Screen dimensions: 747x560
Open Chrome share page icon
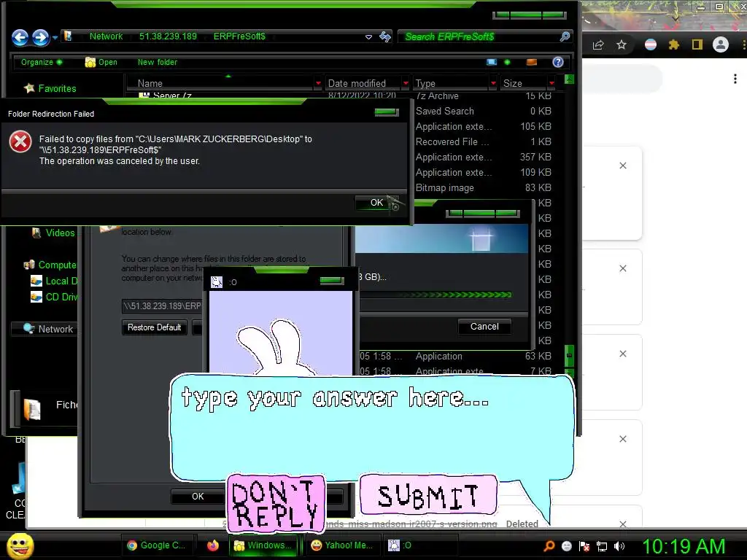click(598, 44)
